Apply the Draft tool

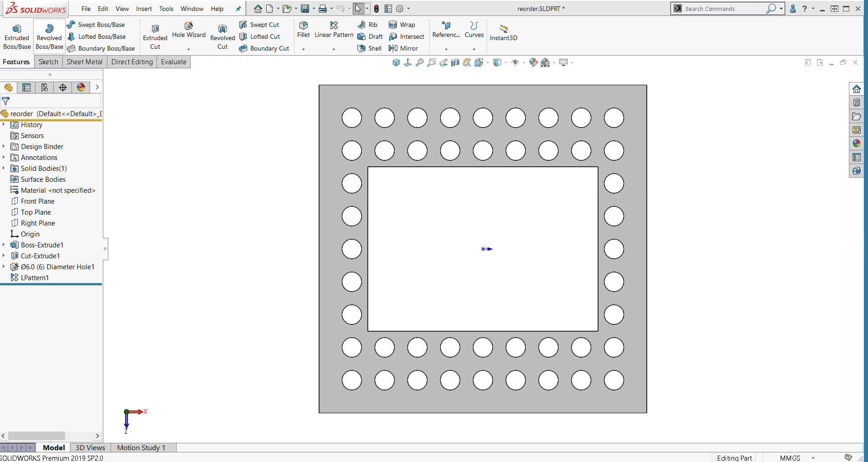[x=370, y=36]
